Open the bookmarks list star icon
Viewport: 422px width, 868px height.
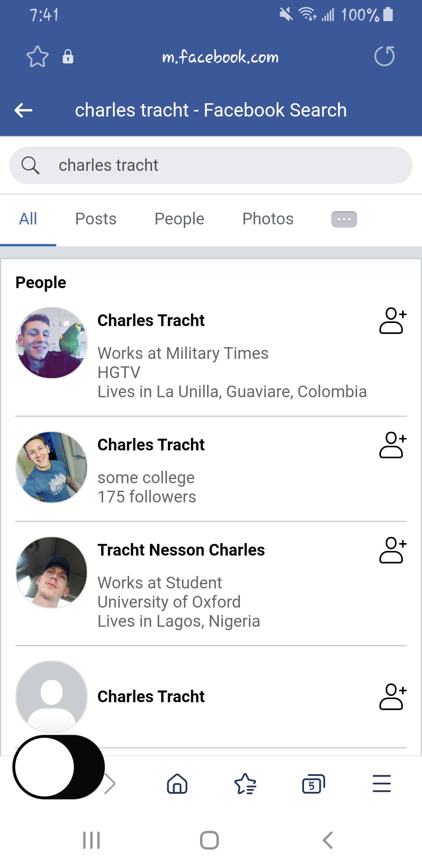pyautogui.click(x=245, y=784)
